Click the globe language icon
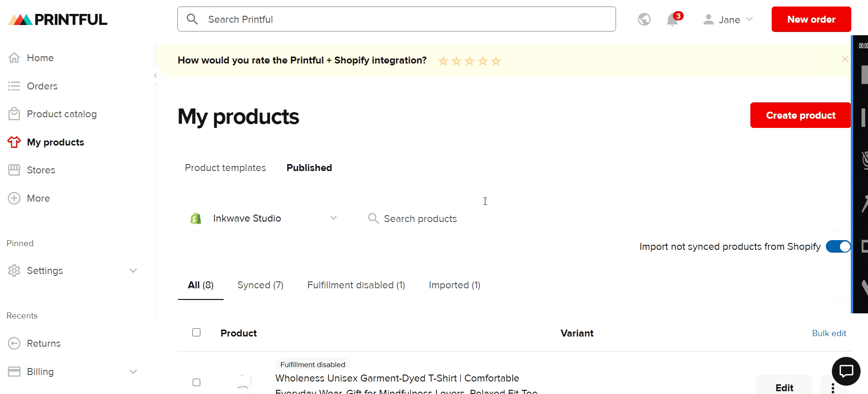The width and height of the screenshot is (868, 394). [644, 19]
